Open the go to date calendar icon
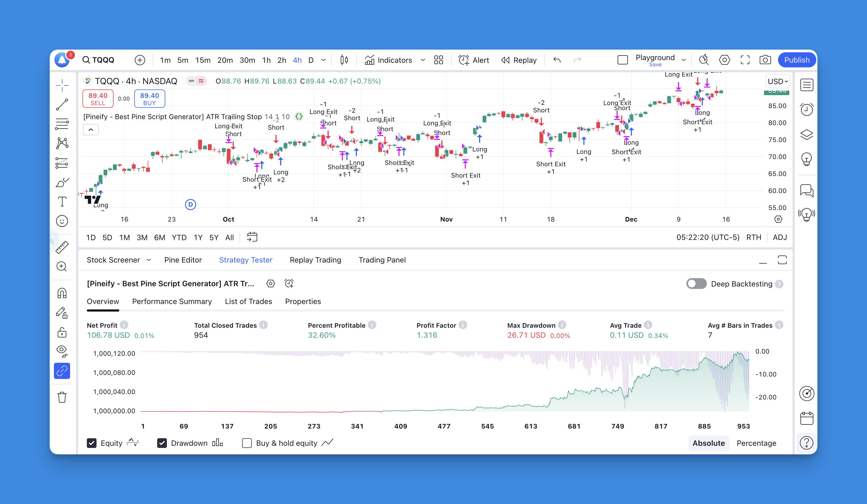 pos(252,237)
